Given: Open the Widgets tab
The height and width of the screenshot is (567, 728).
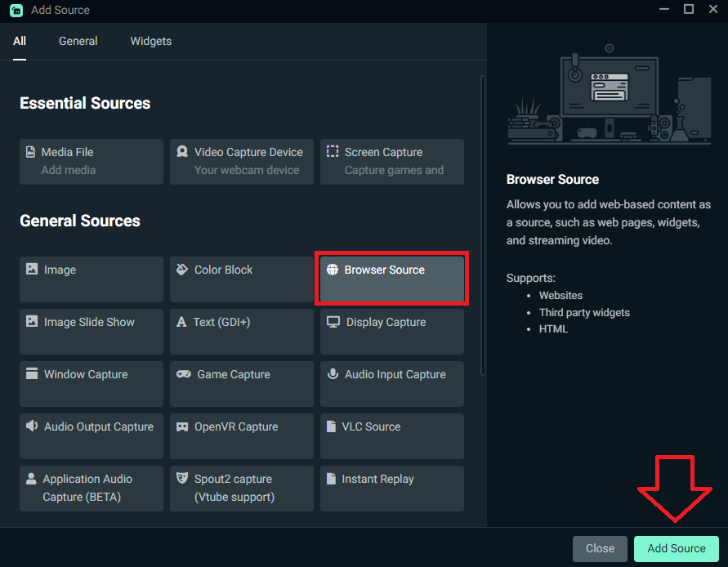Looking at the screenshot, I should [x=151, y=41].
